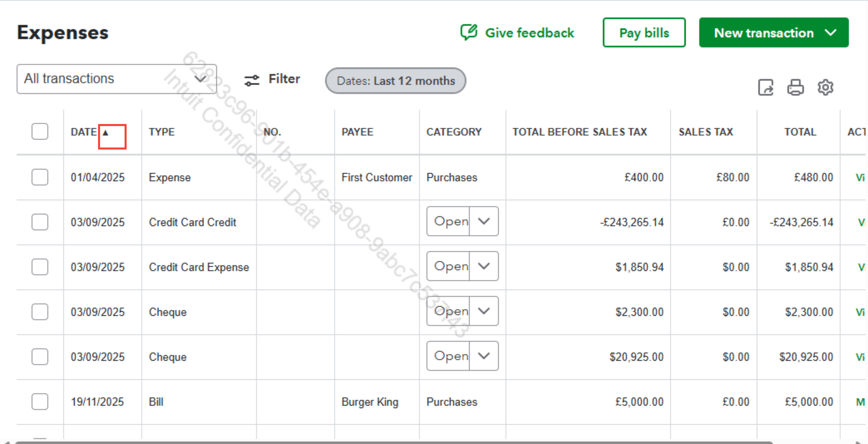Click the New transaction chevron arrow

point(830,33)
